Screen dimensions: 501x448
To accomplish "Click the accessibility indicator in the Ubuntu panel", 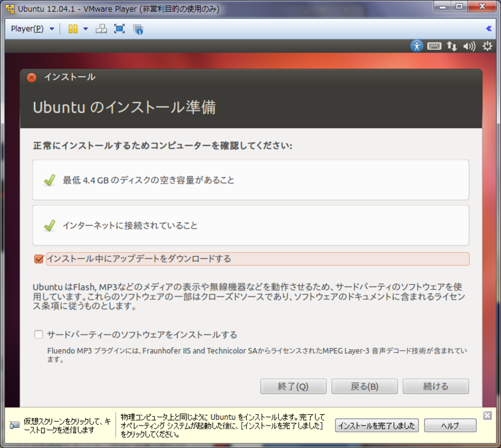I will pyautogui.click(x=416, y=46).
